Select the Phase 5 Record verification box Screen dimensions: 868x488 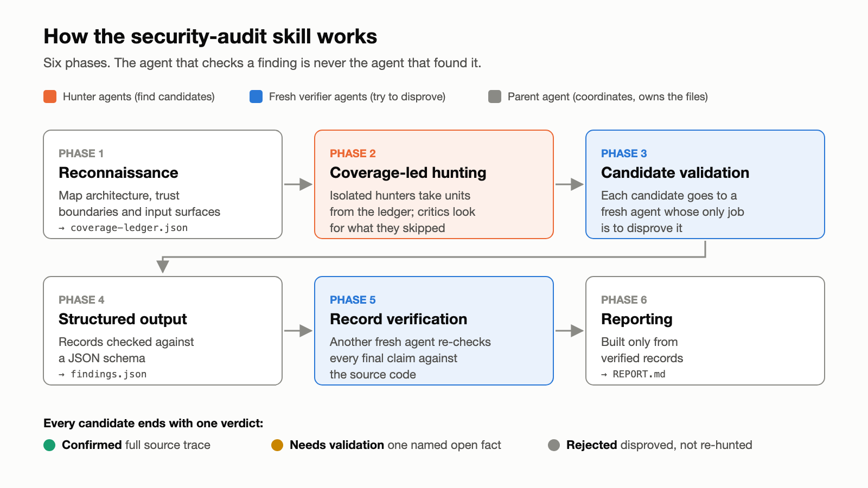pyautogui.click(x=434, y=331)
